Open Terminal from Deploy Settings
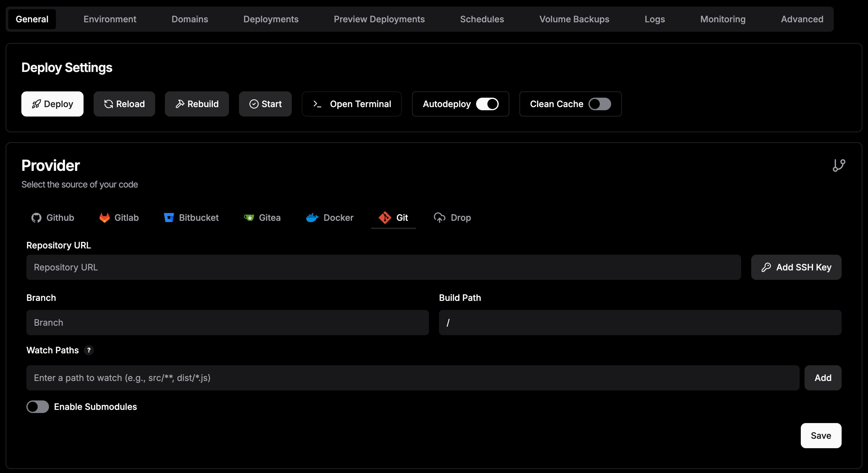The width and height of the screenshot is (868, 473). [x=352, y=104]
